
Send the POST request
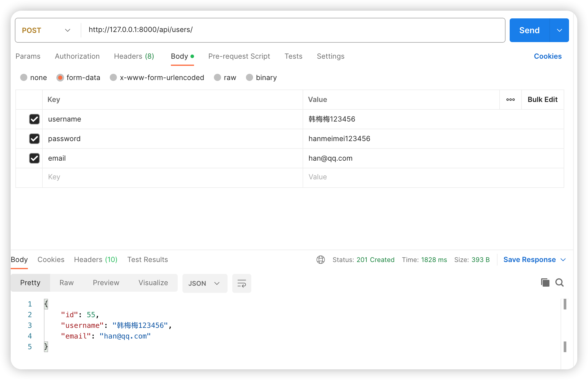(x=529, y=30)
